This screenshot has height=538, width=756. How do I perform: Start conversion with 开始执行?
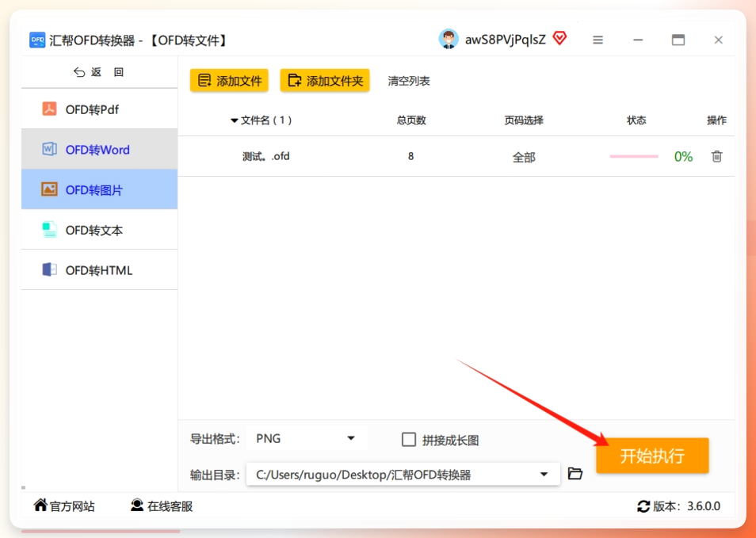click(652, 456)
